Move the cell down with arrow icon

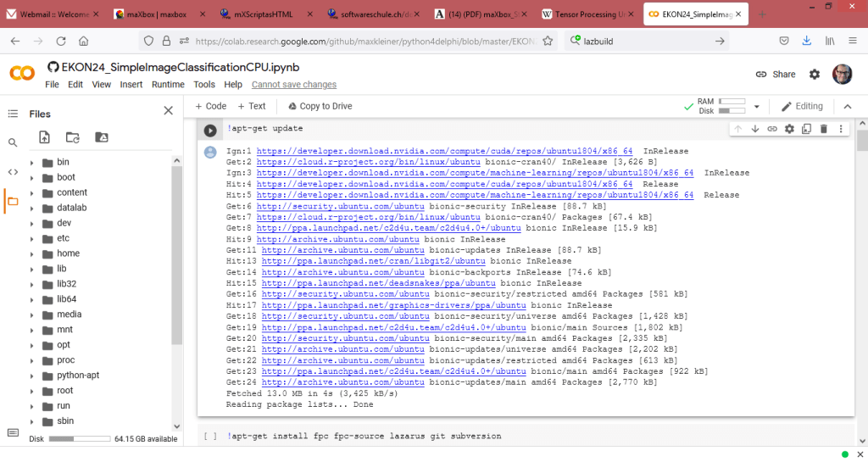pyautogui.click(x=754, y=129)
